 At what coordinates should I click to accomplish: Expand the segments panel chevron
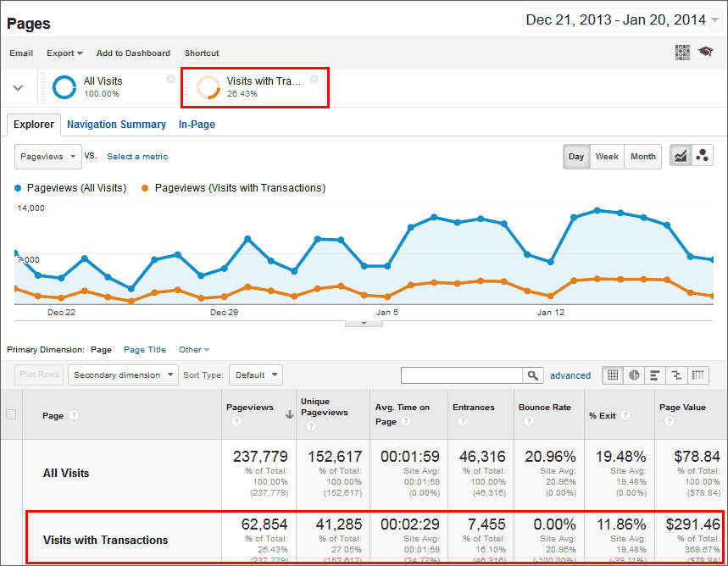pyautogui.click(x=18, y=87)
